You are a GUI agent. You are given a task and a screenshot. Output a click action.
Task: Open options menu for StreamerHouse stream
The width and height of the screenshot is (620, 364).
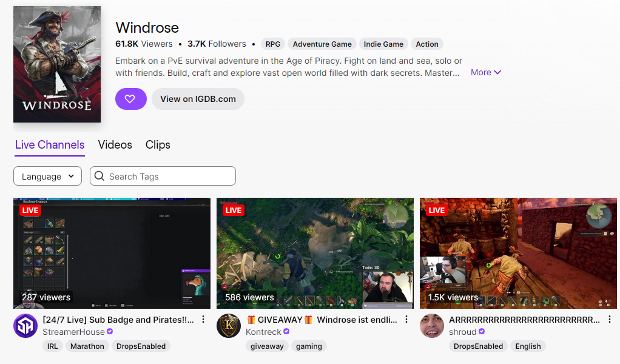(203, 319)
